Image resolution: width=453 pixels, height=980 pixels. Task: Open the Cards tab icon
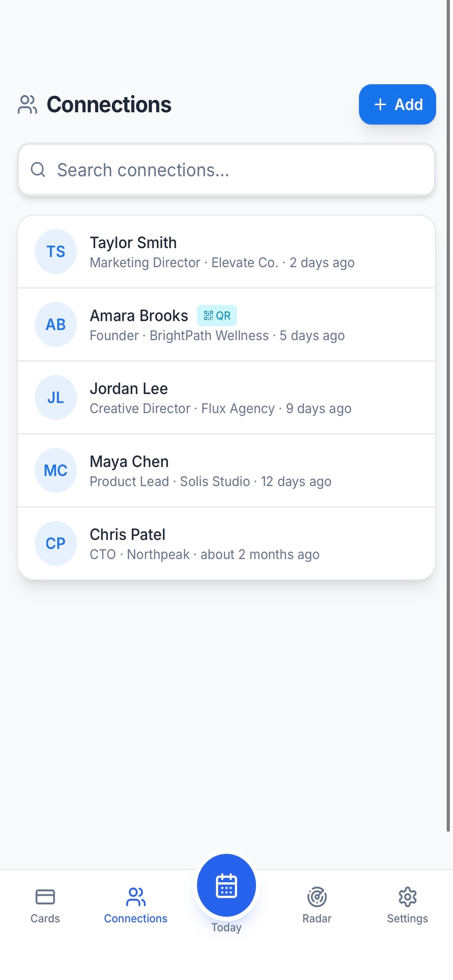[x=45, y=897]
